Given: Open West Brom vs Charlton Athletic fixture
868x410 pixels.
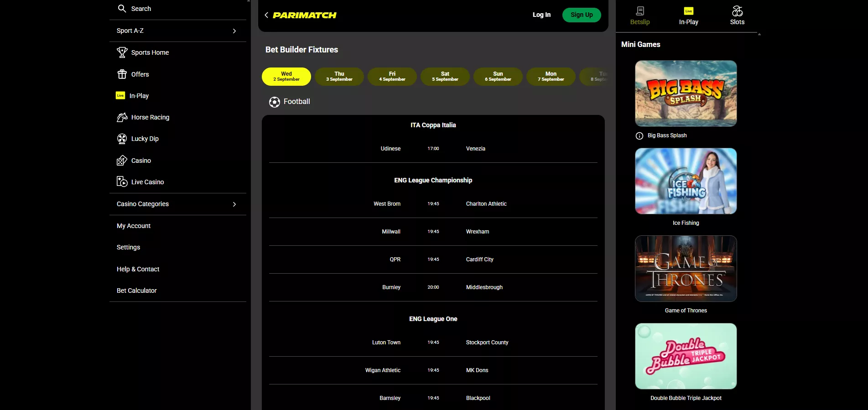Looking at the screenshot, I should 433,204.
